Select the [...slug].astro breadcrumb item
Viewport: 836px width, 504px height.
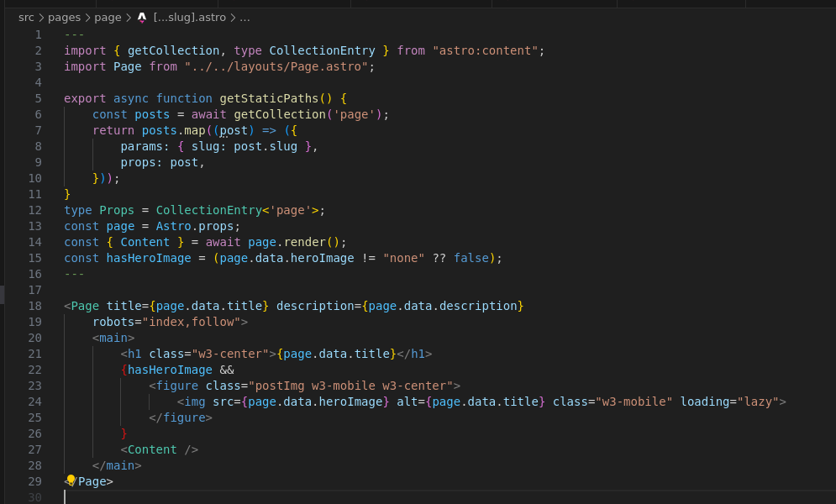(x=190, y=17)
